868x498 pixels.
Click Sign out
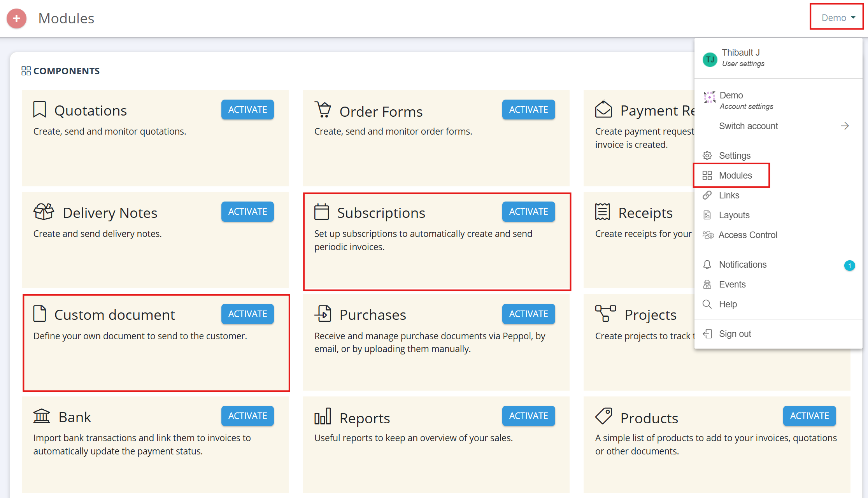tap(778, 334)
